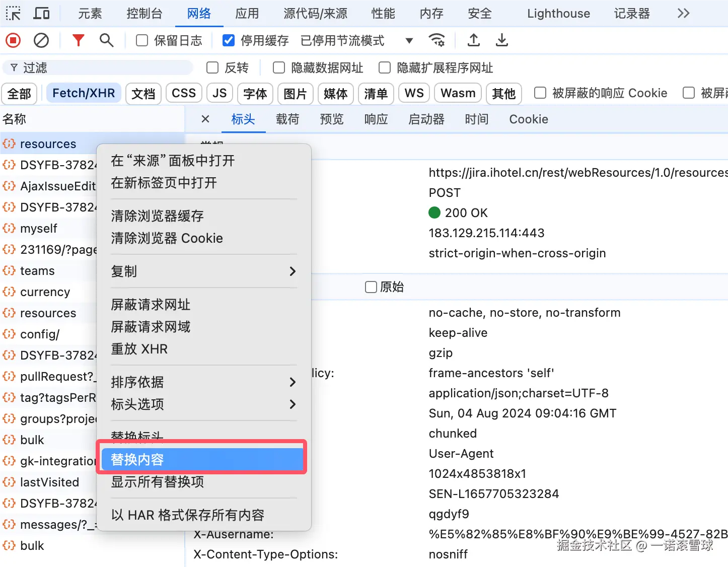The width and height of the screenshot is (728, 567).
Task: Select the inspect element picker icon
Action: (x=13, y=13)
